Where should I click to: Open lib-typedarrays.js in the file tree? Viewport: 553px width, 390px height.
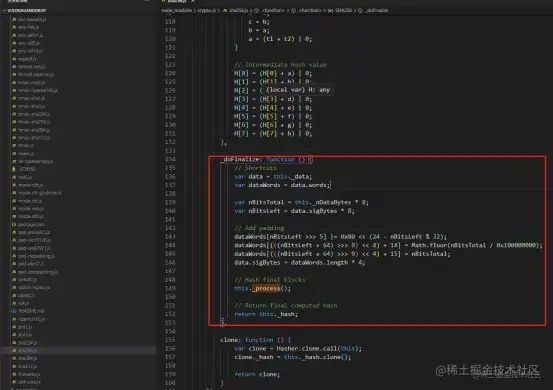pyautogui.click(x=35, y=161)
